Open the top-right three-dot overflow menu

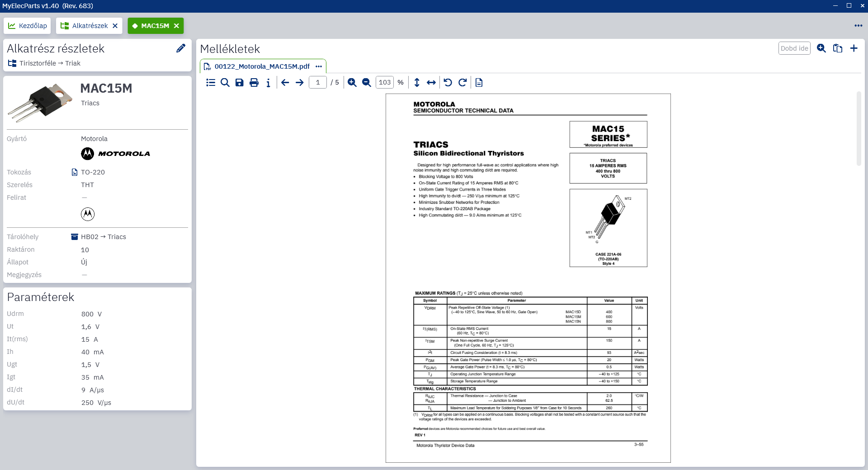858,26
